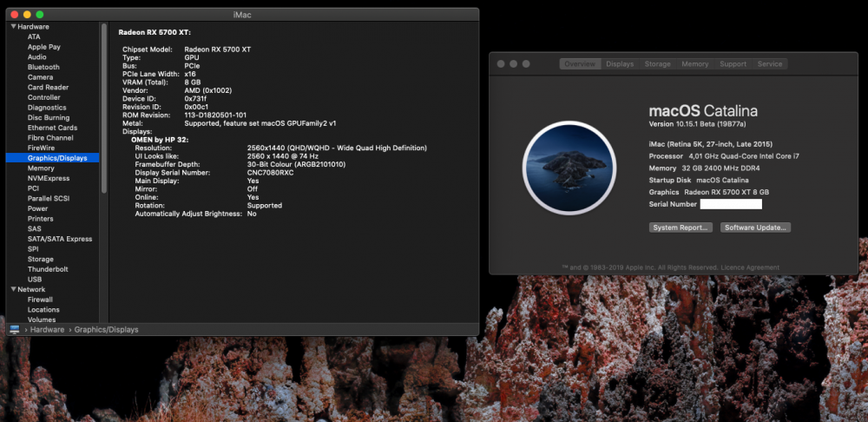The height and width of the screenshot is (422, 868).
Task: Open SATA/SATA Express entry
Action: pos(60,239)
